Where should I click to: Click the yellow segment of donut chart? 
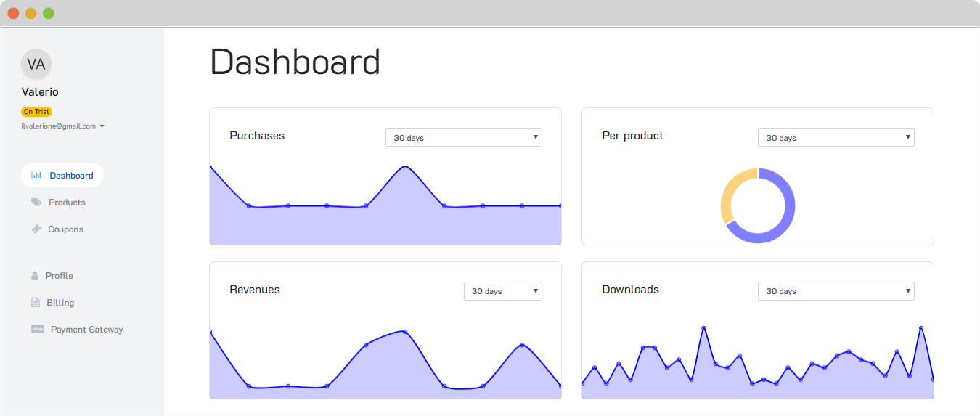point(730,192)
